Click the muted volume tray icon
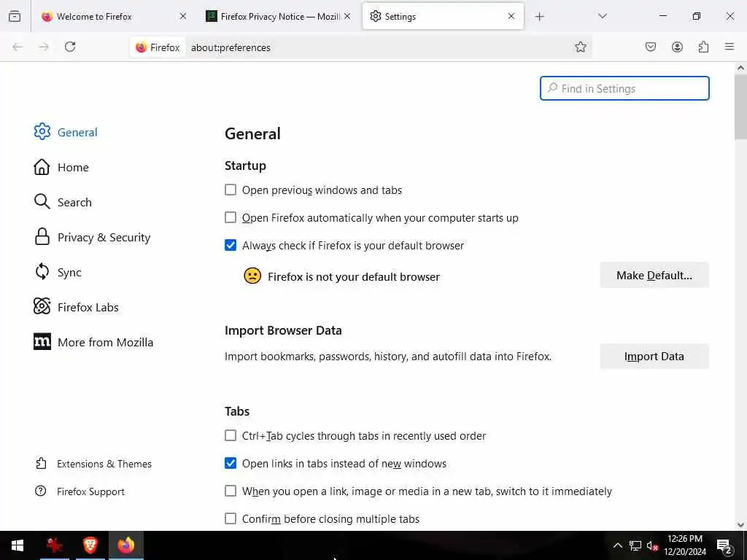 tap(652, 545)
